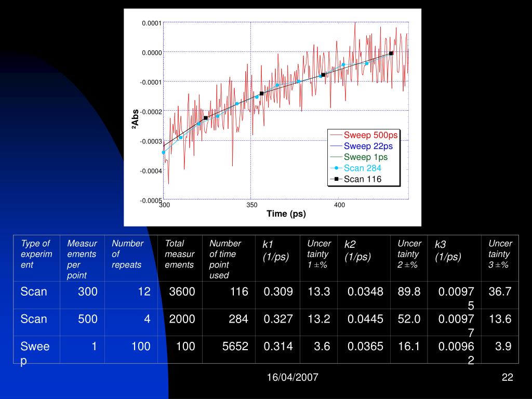Click the value 500 in the table
This screenshot has height=399, width=532.
pyautogui.click(x=87, y=319)
